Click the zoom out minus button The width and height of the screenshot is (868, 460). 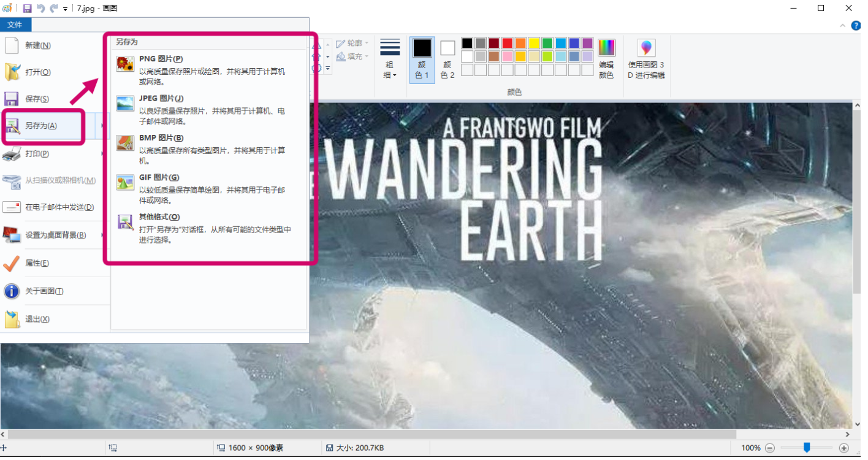(x=770, y=448)
